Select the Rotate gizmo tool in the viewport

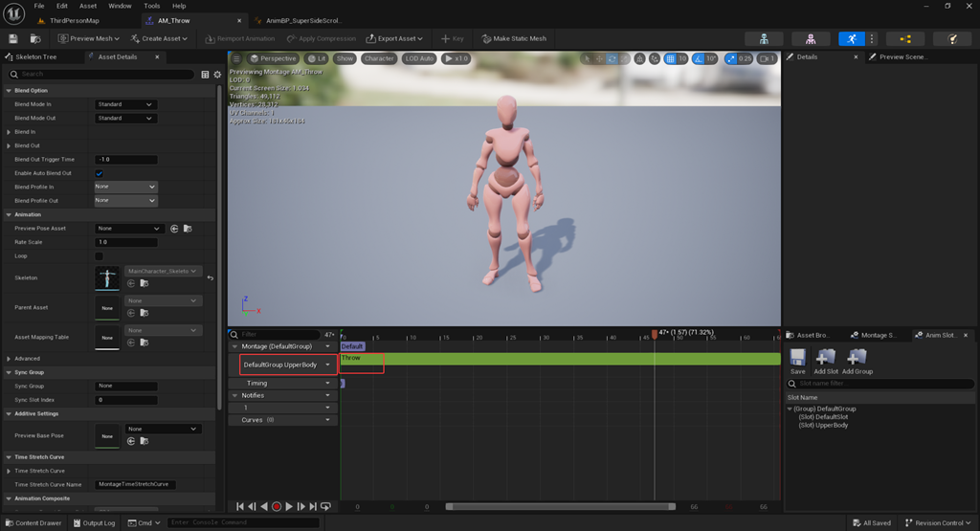coord(612,58)
